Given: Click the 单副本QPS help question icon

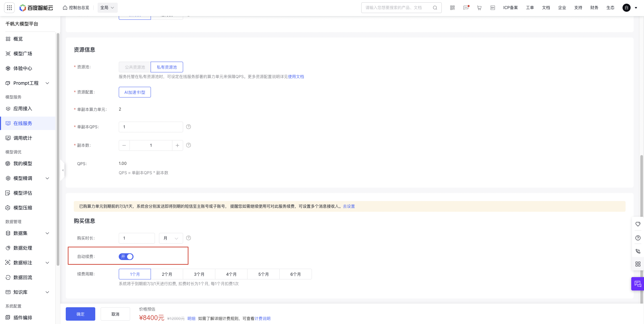Looking at the screenshot, I should [x=189, y=127].
